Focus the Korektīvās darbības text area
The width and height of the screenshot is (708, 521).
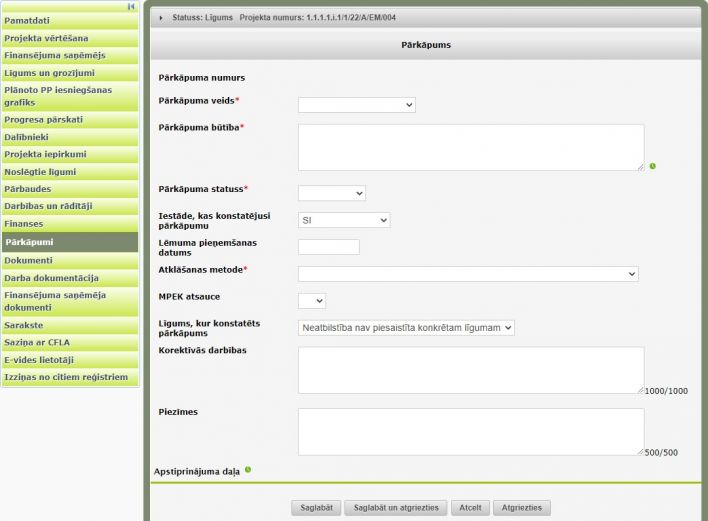(470, 370)
